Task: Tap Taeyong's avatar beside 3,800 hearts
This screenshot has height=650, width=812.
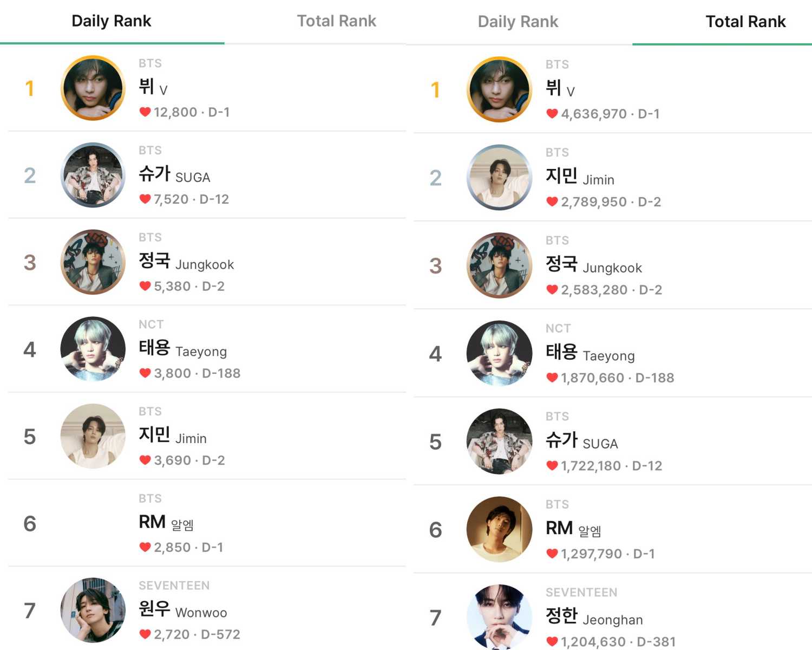Action: click(x=93, y=349)
